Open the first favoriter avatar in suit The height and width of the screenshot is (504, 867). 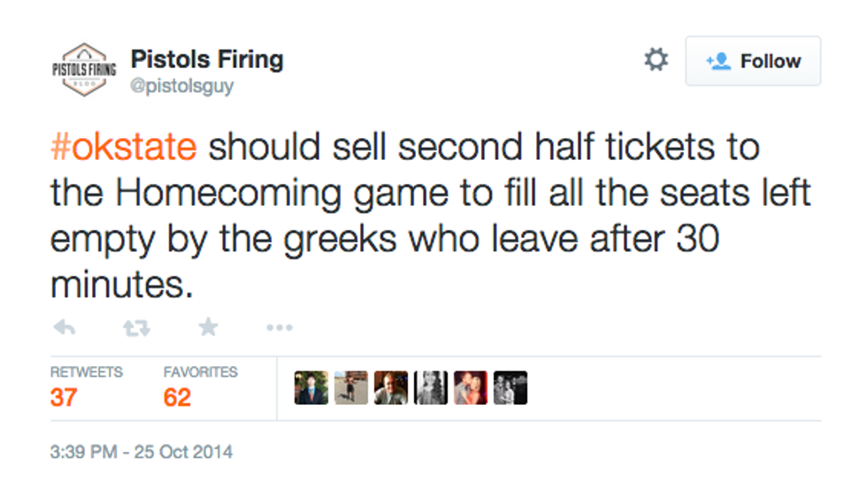[311, 387]
